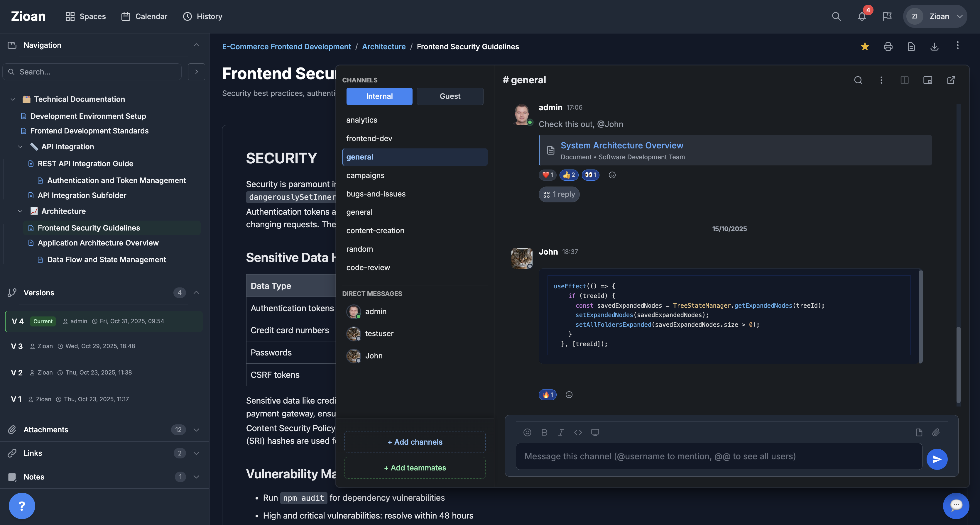Collapse the API Integration tree item
Viewport: 980px width, 525px height.
(x=20, y=146)
